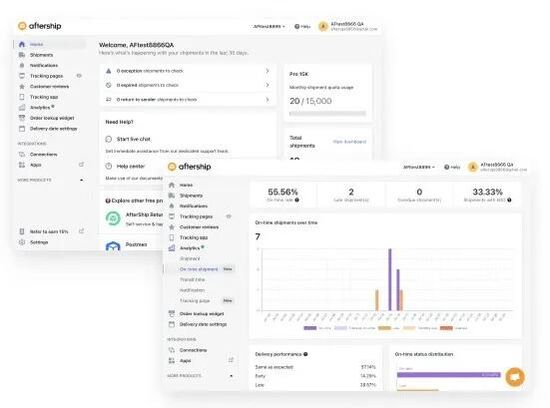Click View dashboard link
Screen dimensions: 550x408
point(349,142)
